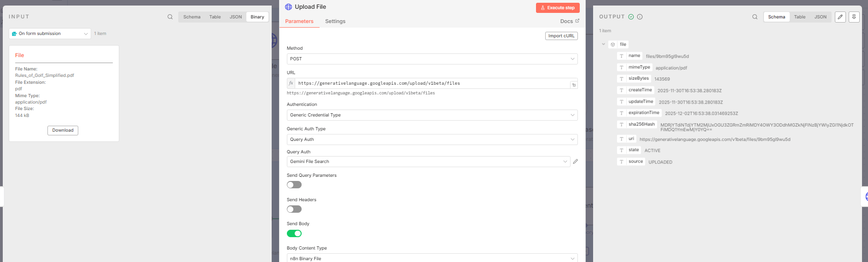The image size is (868, 262).
Task: Switch to Settings tab
Action: click(x=335, y=21)
